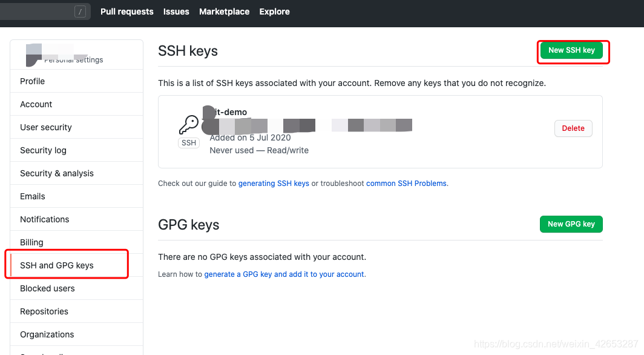This screenshot has width=644, height=355.
Task: Click 'There are no GPG keys' message
Action: click(x=262, y=257)
